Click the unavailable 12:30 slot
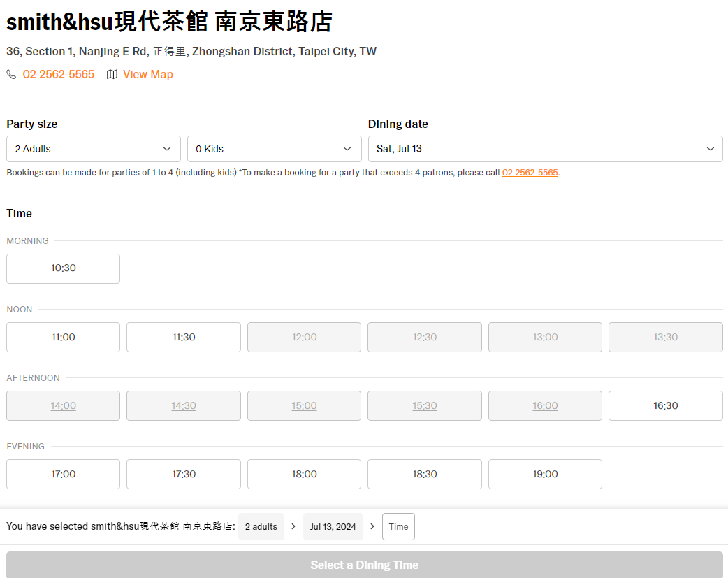728x578 pixels. click(x=425, y=338)
